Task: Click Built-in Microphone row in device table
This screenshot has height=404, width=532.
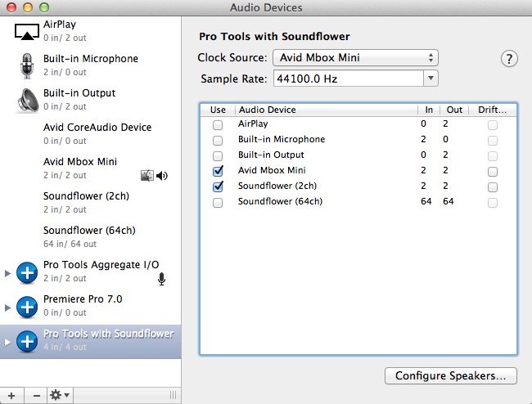Action: (x=358, y=139)
